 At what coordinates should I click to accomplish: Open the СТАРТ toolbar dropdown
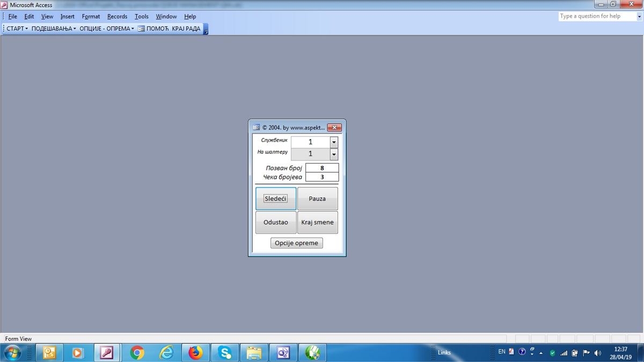click(17, 28)
